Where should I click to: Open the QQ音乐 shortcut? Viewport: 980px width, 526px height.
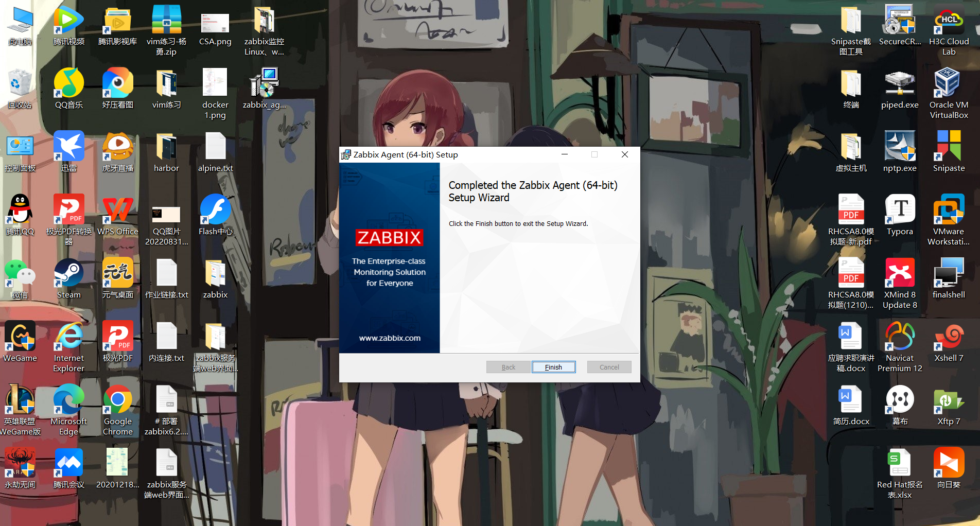(69, 89)
